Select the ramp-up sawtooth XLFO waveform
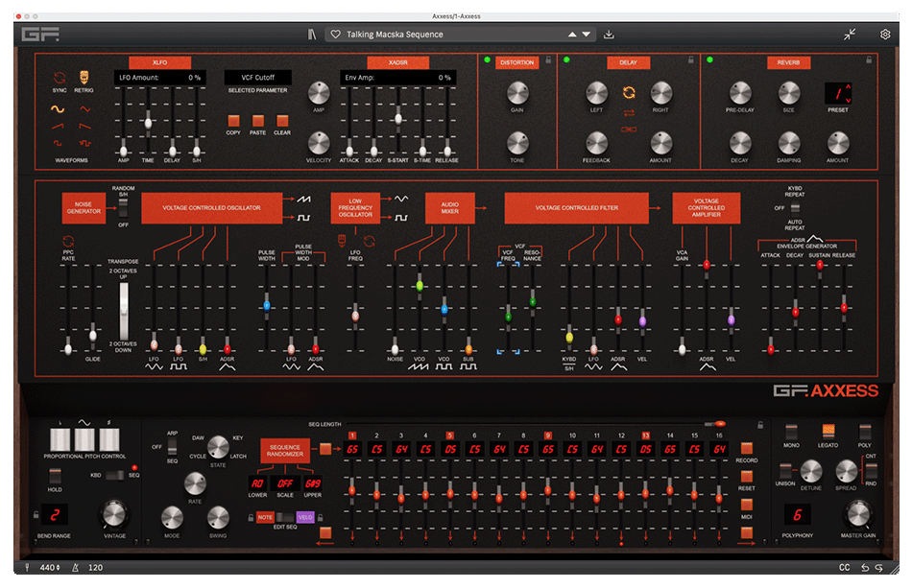 point(57,126)
